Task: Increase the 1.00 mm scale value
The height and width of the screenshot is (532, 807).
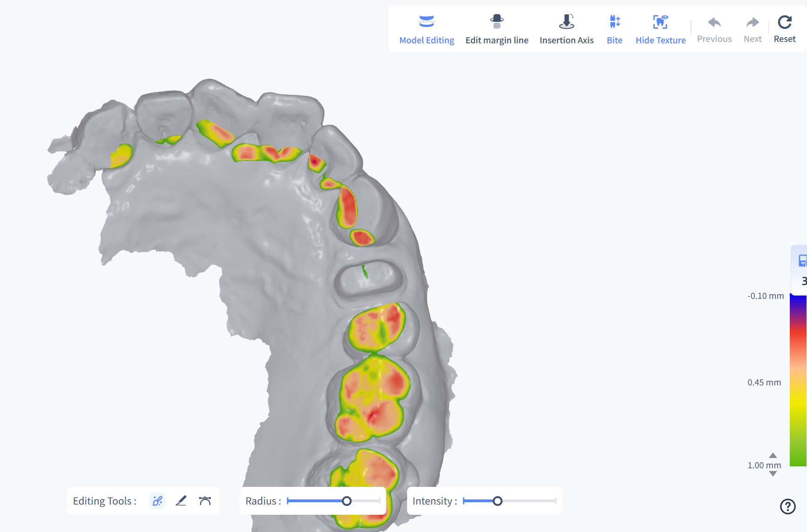Action: pyautogui.click(x=773, y=455)
